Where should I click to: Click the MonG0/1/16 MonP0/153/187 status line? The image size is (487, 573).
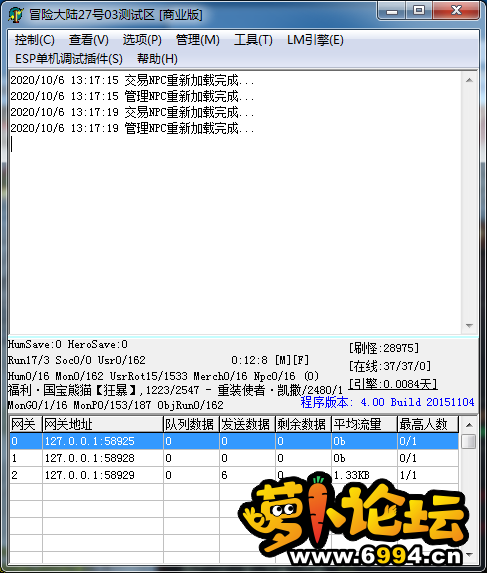pos(115,405)
